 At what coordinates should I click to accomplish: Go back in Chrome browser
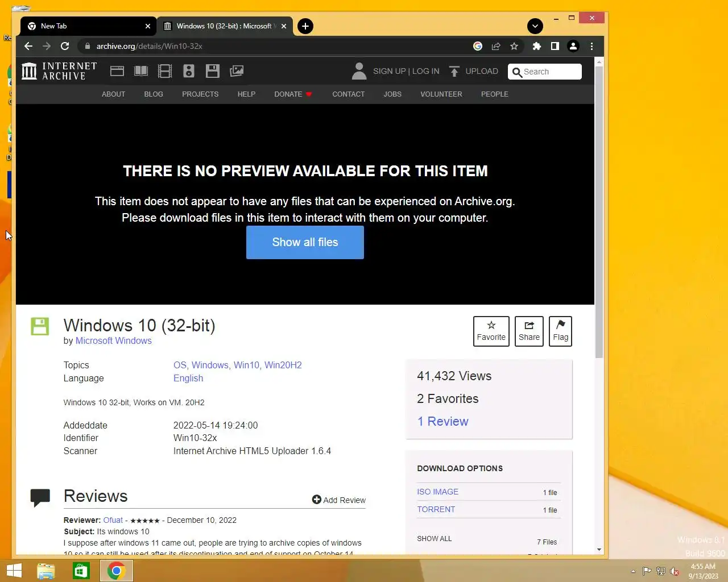pos(28,46)
